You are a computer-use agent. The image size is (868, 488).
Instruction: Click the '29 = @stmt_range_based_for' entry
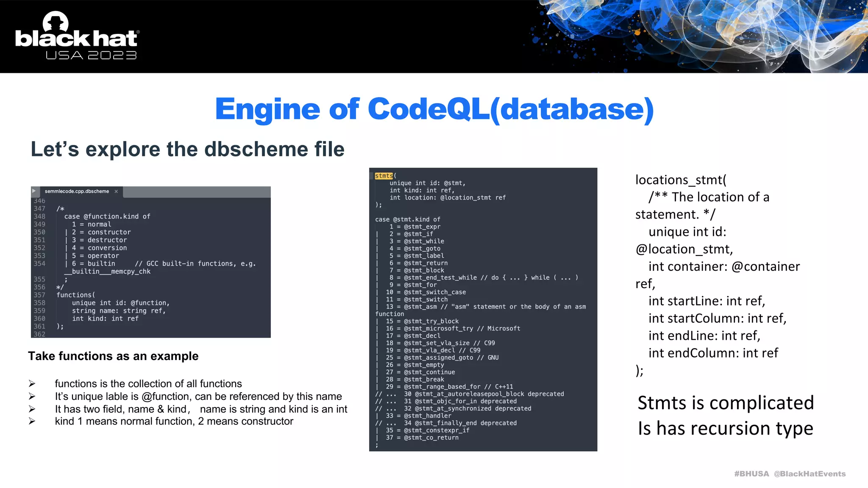click(449, 387)
